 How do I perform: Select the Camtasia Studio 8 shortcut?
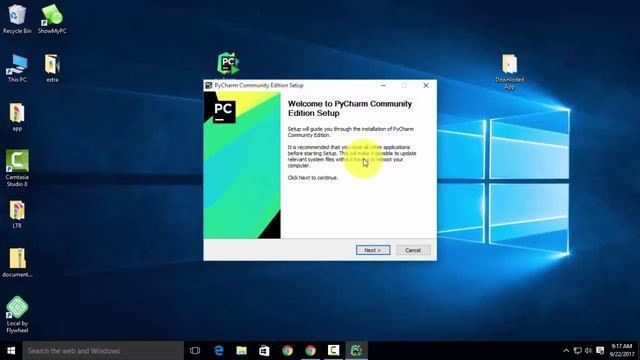click(17, 168)
